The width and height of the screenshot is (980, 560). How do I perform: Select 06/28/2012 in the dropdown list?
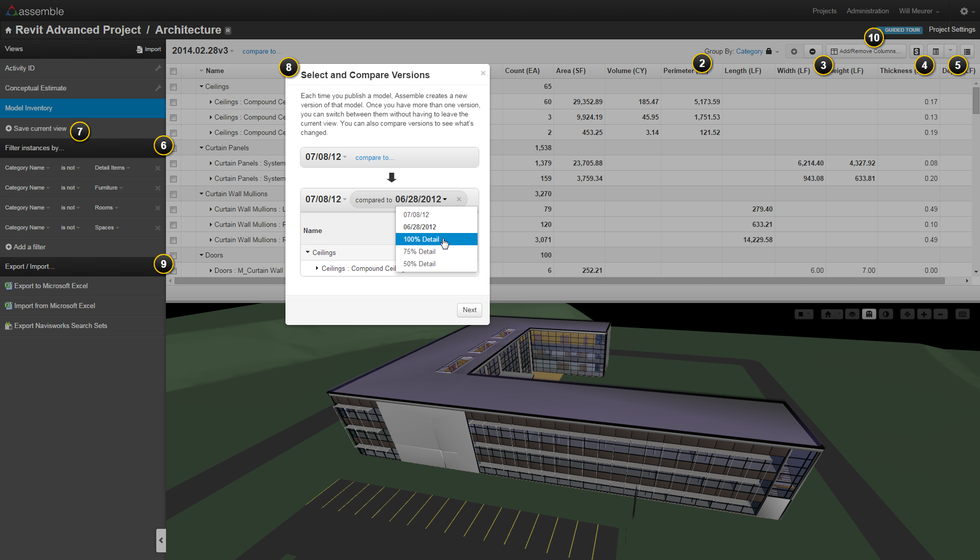pos(437,227)
